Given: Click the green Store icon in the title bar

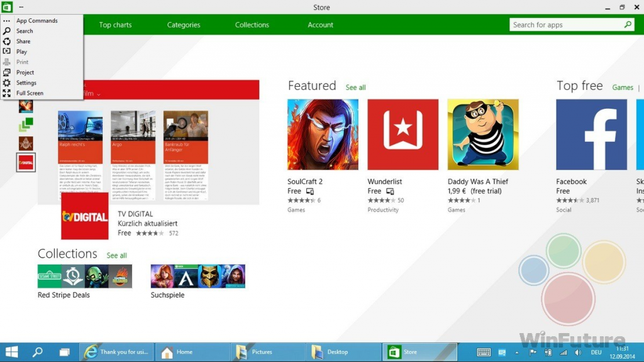Looking at the screenshot, I should tap(7, 8).
